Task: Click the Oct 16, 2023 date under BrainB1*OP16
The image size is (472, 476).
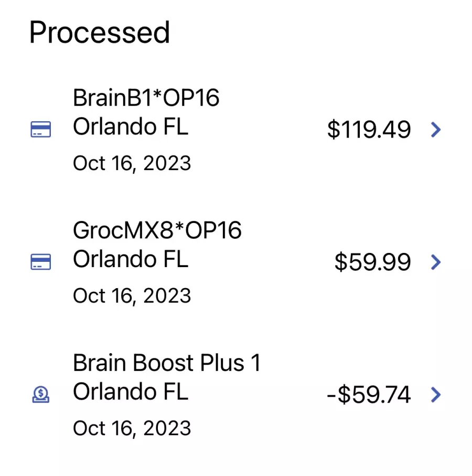Action: click(132, 164)
